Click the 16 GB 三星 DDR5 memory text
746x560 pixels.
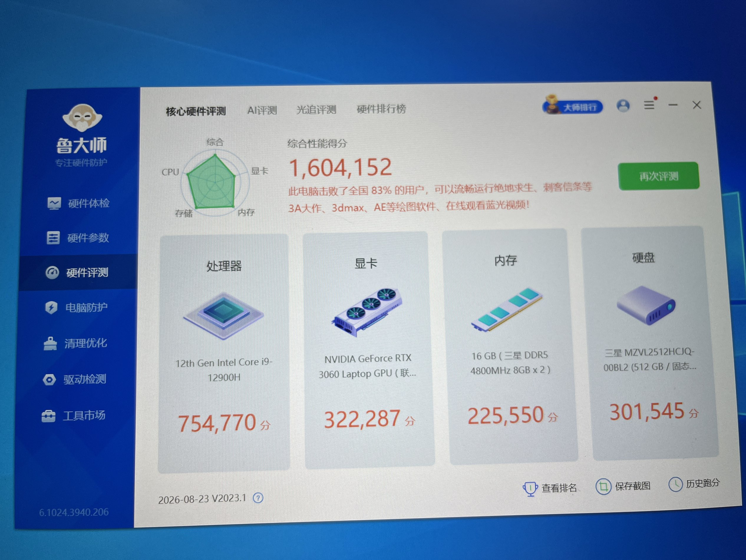click(x=510, y=363)
